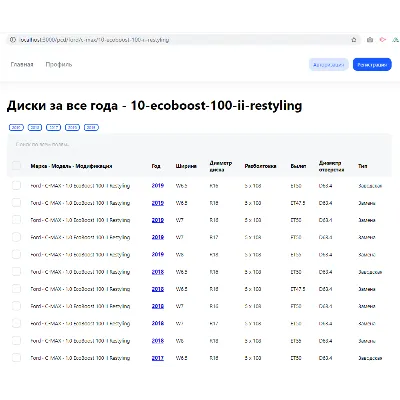Check the 2018 W7 R16 row checkbox
Viewport: 400px width, 400px height.
pos(16,306)
